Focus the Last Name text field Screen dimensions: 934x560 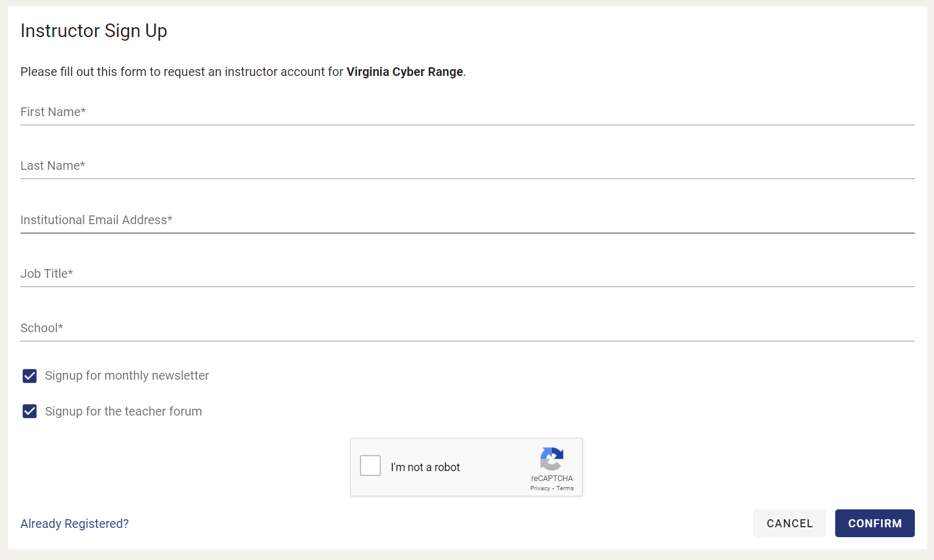(467, 165)
